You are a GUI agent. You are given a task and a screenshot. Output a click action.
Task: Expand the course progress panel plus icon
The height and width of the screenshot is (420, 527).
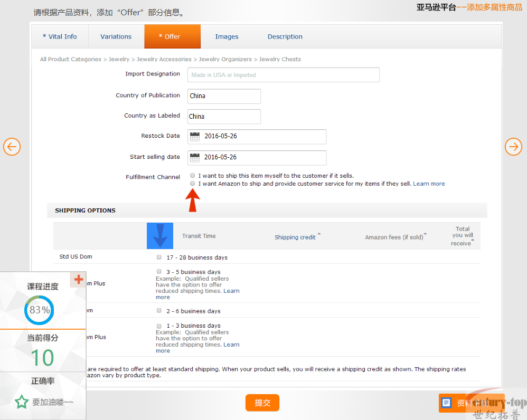pyautogui.click(x=78, y=279)
